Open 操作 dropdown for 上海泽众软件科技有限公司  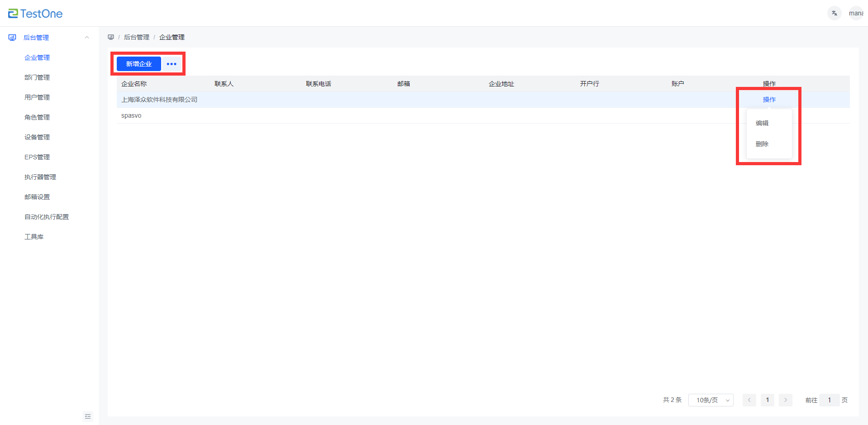769,100
